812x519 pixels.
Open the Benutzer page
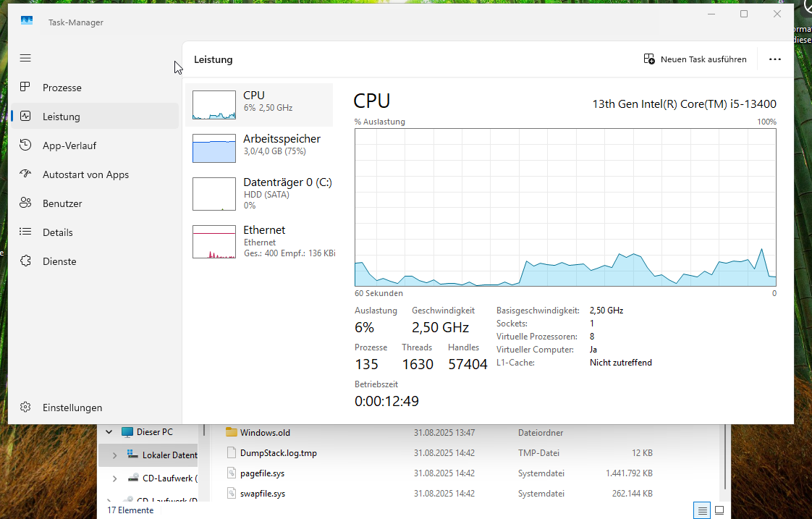click(95, 203)
